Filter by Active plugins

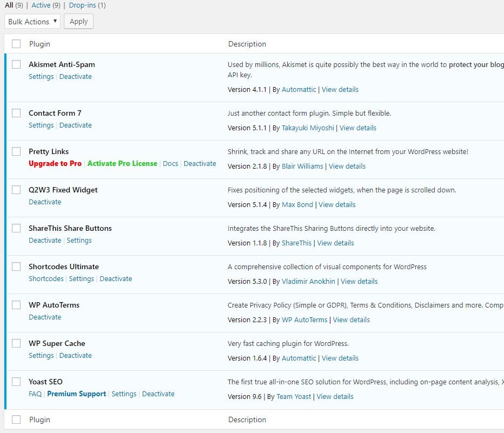pos(41,5)
